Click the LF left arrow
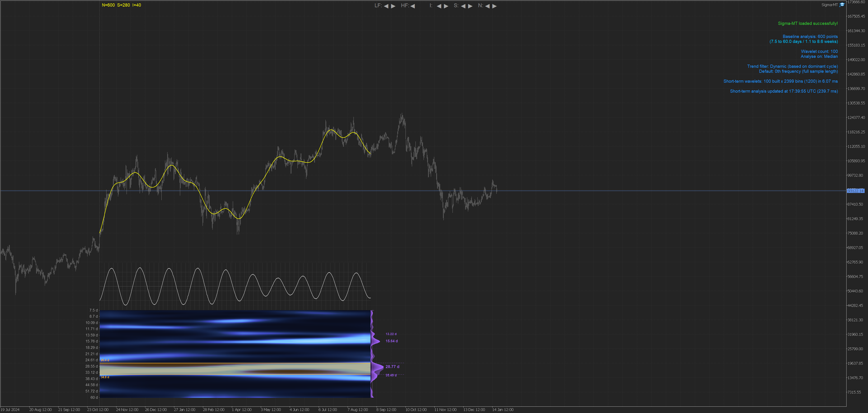Screen dimensions: 868x413 pyautogui.click(x=386, y=6)
